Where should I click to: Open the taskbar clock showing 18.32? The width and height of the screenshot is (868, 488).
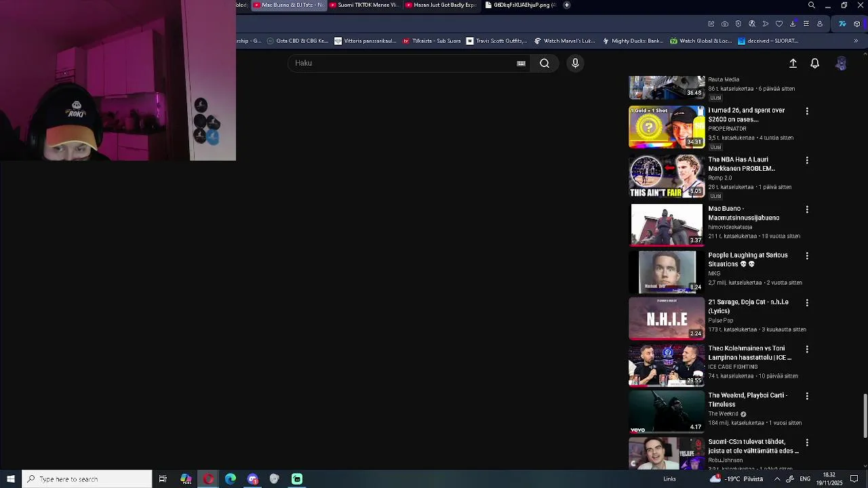pyautogui.click(x=829, y=479)
